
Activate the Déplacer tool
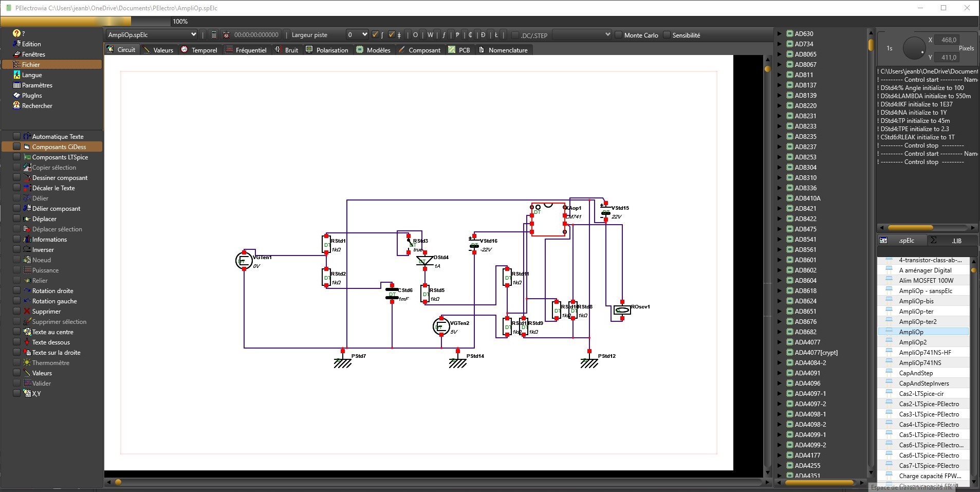pos(44,219)
